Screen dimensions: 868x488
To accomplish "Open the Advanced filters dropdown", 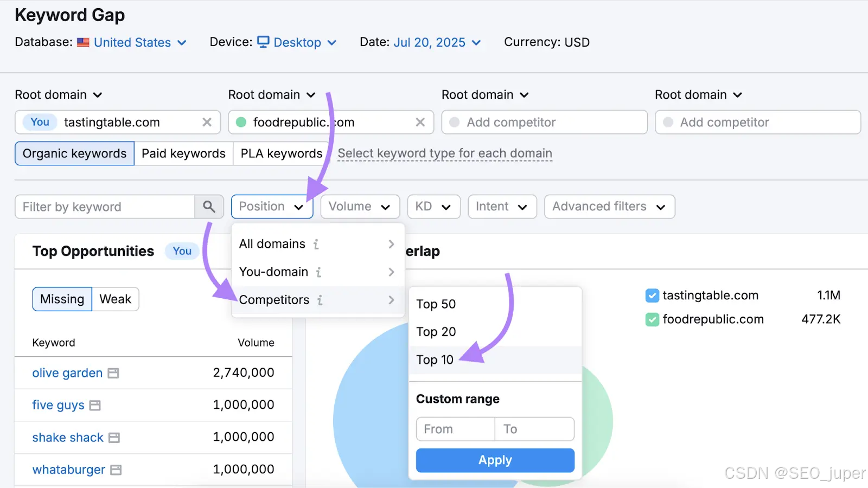I will tap(610, 207).
